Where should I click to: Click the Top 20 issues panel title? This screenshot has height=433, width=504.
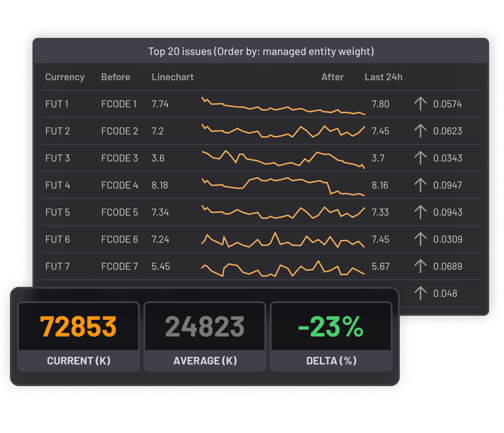click(261, 51)
